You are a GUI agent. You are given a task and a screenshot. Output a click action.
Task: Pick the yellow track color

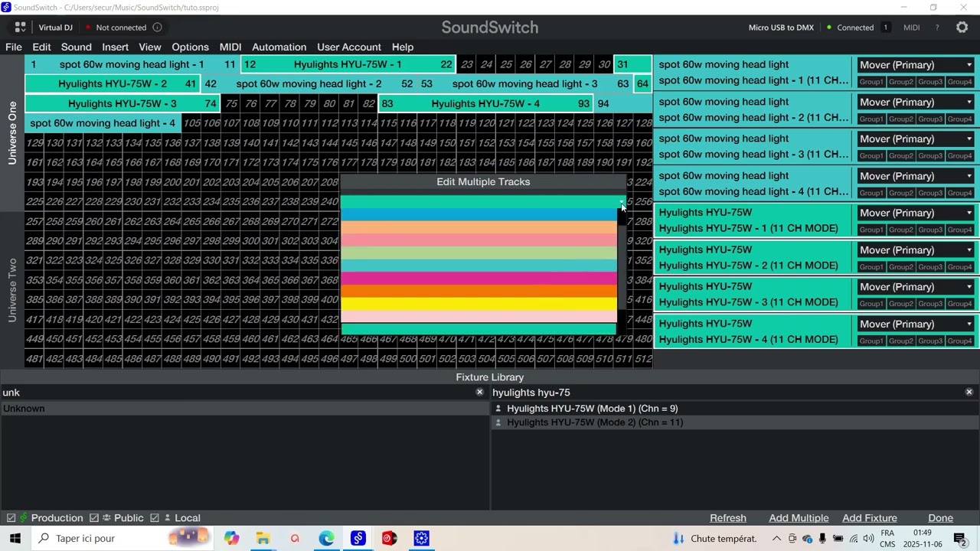[x=479, y=304]
